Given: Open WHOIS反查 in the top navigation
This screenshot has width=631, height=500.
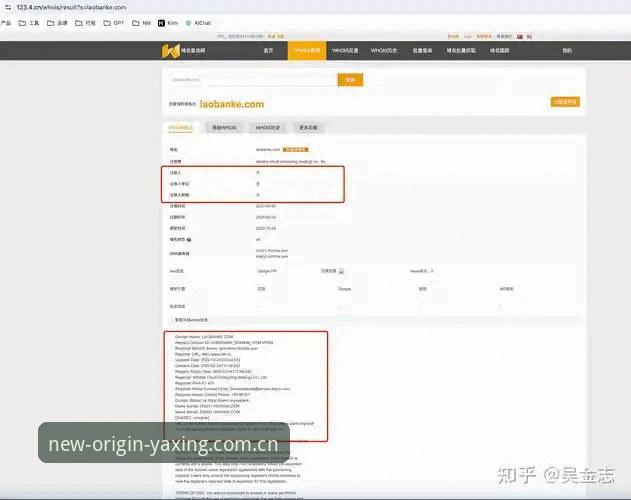Looking at the screenshot, I should click(345, 51).
